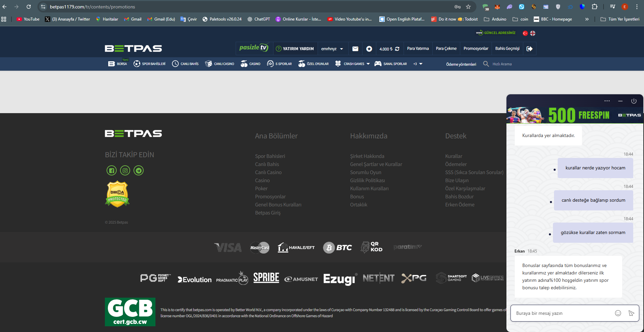Click the Para Çekme button
Image resolution: width=644 pixels, height=332 pixels.
(x=446, y=48)
